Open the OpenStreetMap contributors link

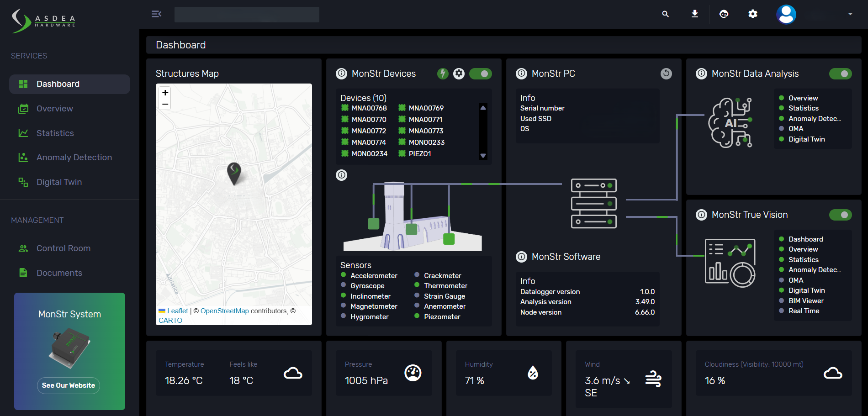(225, 311)
